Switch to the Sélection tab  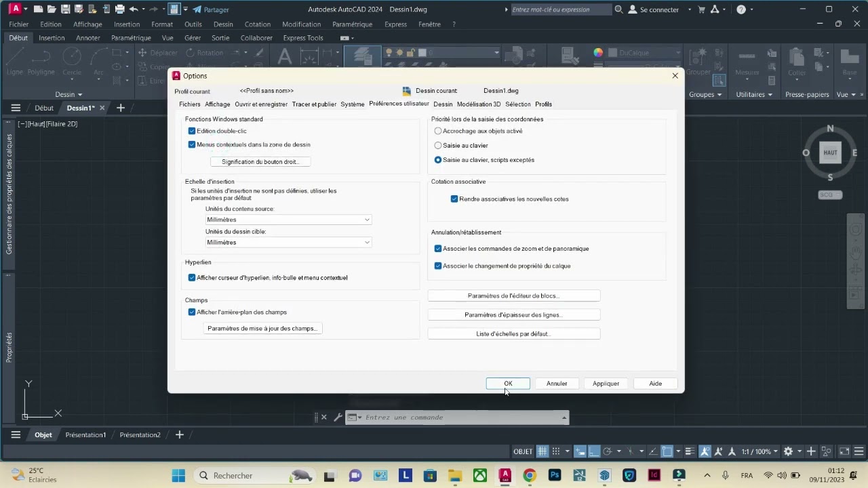pos(518,104)
